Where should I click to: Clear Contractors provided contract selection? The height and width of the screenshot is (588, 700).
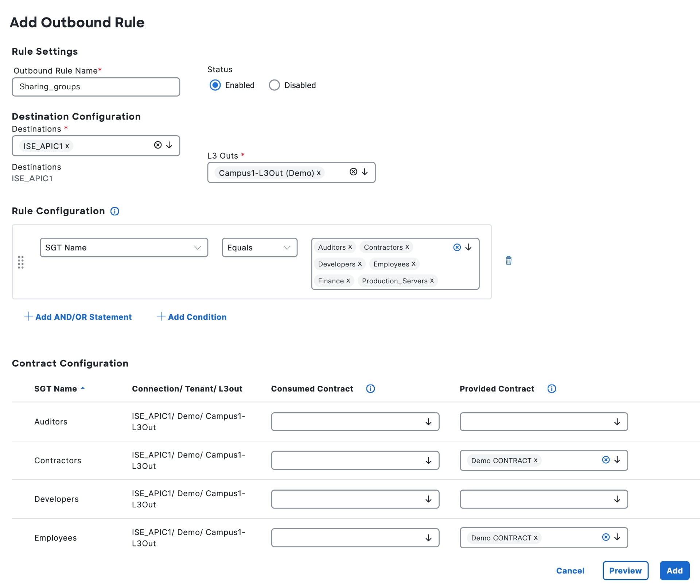(606, 460)
